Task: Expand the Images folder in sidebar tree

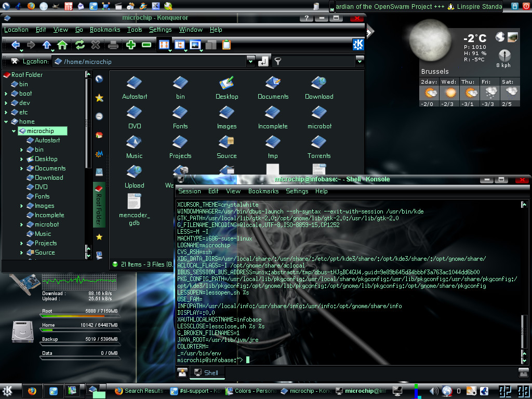Action: (x=21, y=206)
